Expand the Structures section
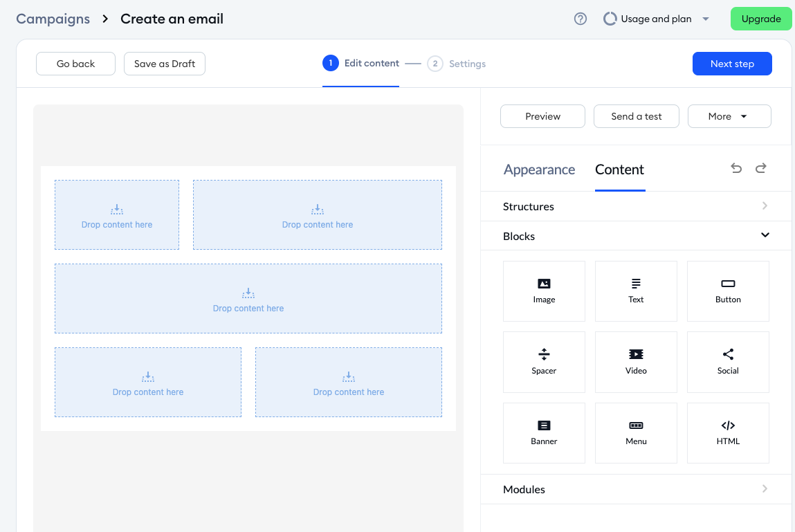The width and height of the screenshot is (795, 532). [x=636, y=206]
